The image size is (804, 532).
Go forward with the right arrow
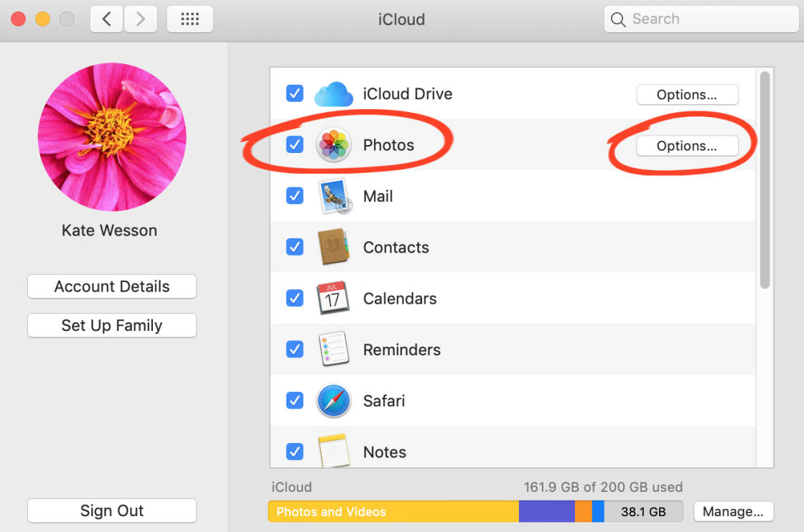coord(141,19)
